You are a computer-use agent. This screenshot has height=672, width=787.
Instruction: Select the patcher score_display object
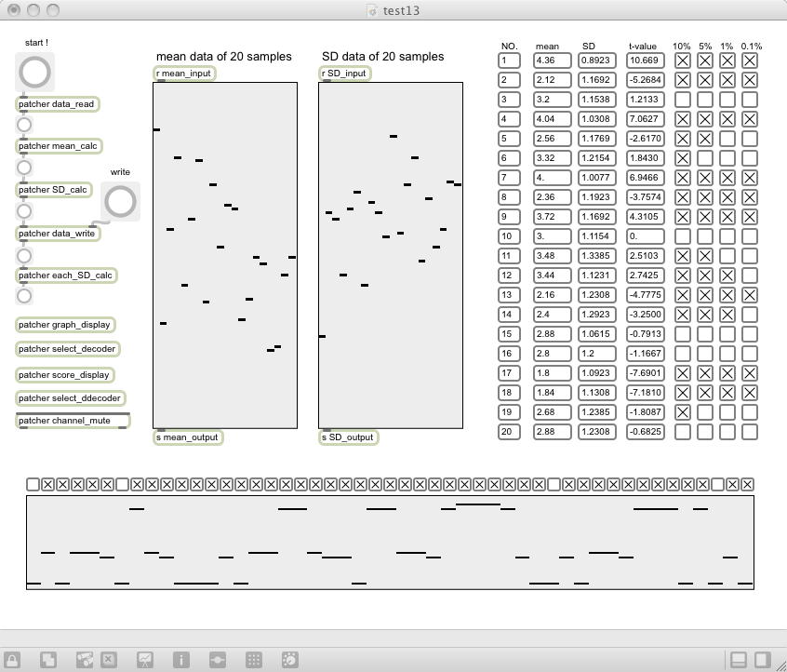pos(65,375)
